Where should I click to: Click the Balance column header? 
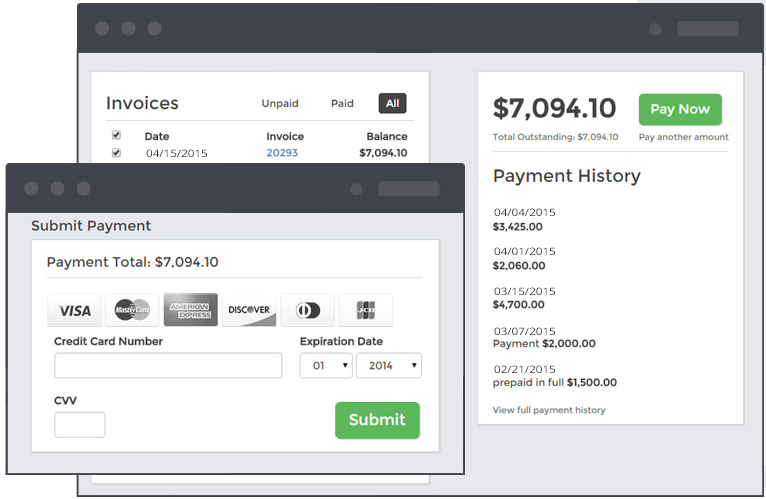tap(387, 136)
